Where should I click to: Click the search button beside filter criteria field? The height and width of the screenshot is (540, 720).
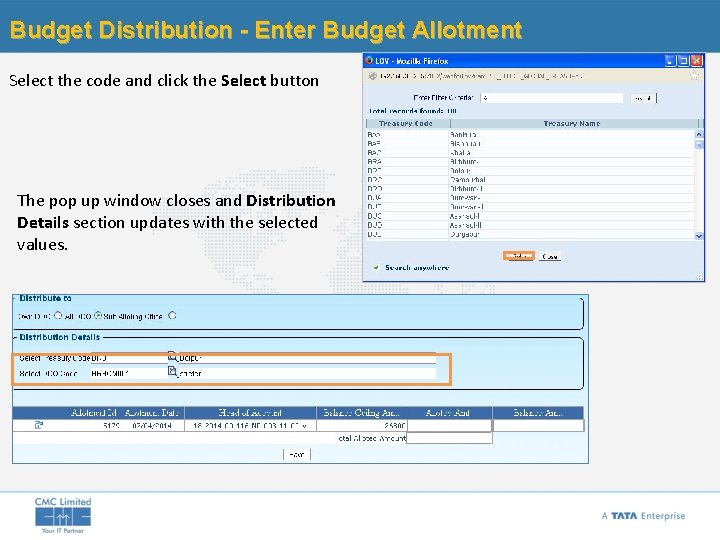(643, 98)
